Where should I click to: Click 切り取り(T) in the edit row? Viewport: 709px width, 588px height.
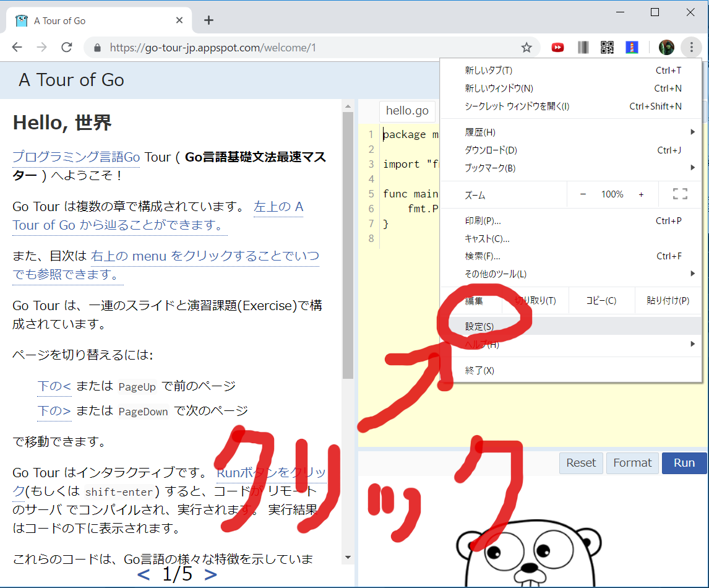tap(535, 300)
